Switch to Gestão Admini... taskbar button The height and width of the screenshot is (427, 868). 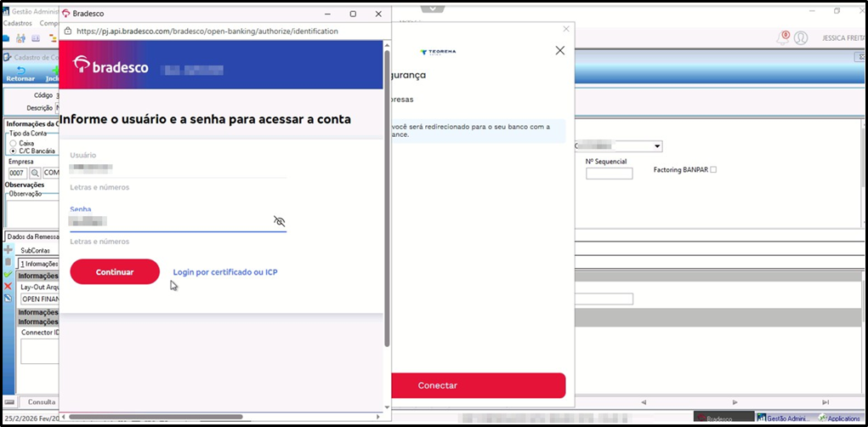(785, 418)
